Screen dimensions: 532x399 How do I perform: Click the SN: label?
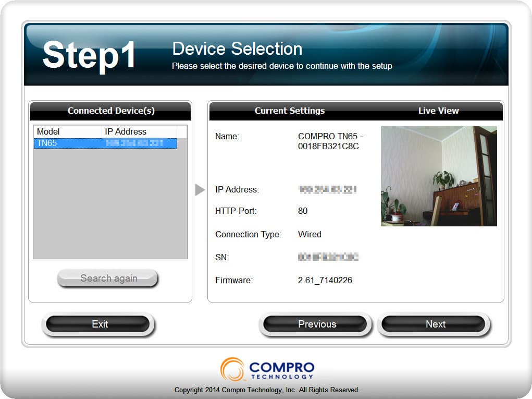222,258
